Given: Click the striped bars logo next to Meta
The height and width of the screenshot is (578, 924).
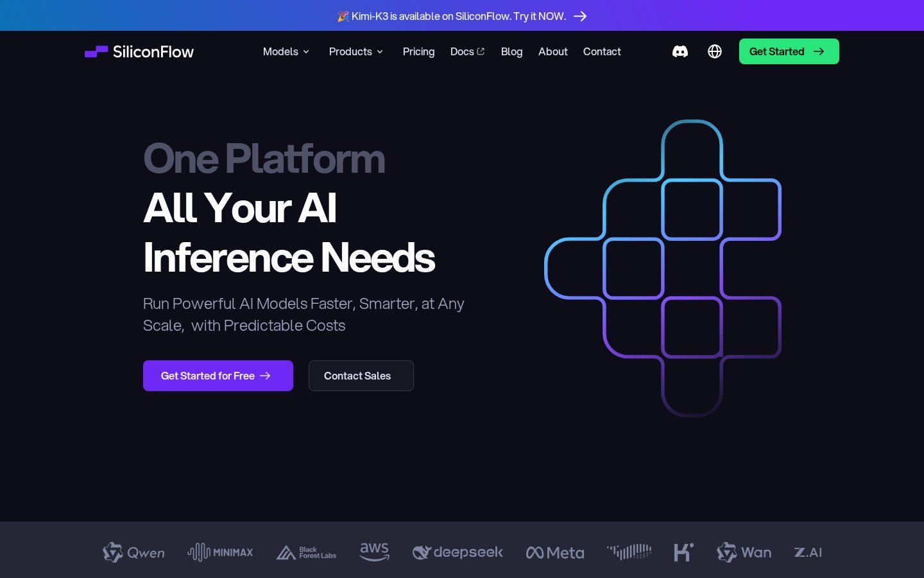Looking at the screenshot, I should (x=629, y=552).
